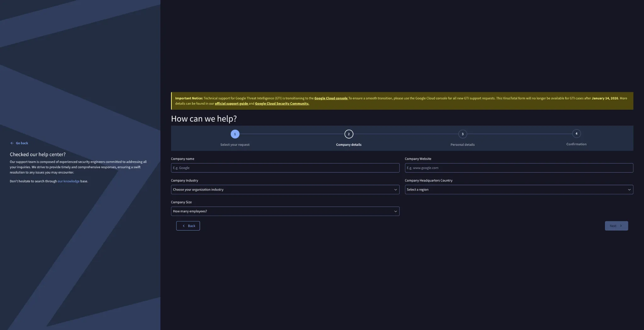Visit the Google Cloud Security Community link
Image resolution: width=644 pixels, height=330 pixels.
282,104
